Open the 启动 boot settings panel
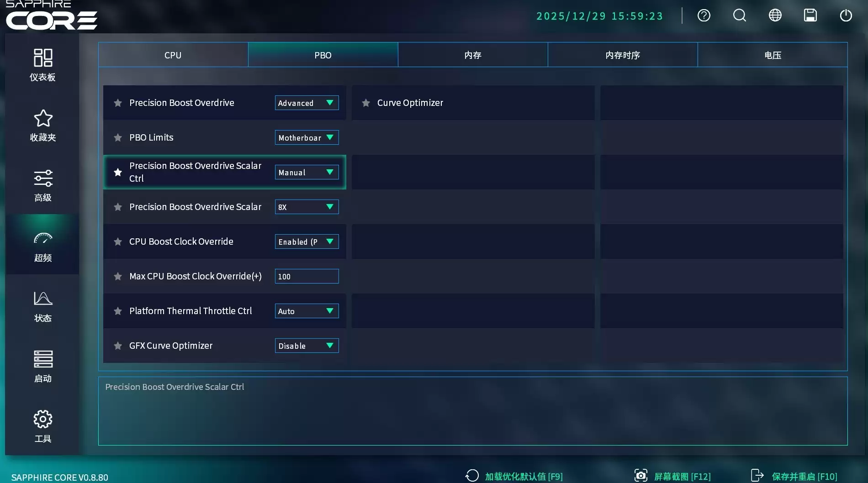Screen dimensions: 868x483 [42, 365]
